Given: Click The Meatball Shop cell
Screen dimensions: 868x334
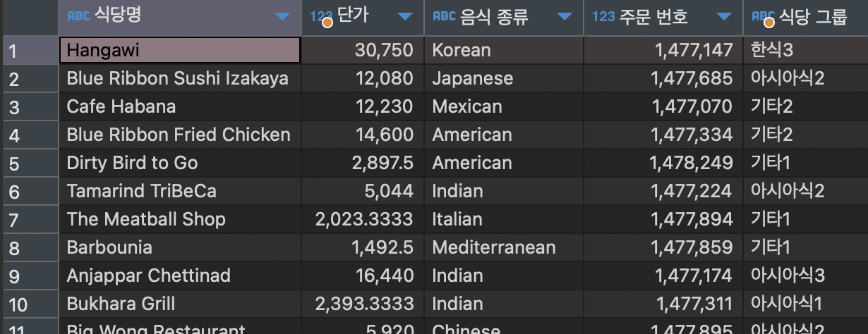Looking at the screenshot, I should (180, 219).
